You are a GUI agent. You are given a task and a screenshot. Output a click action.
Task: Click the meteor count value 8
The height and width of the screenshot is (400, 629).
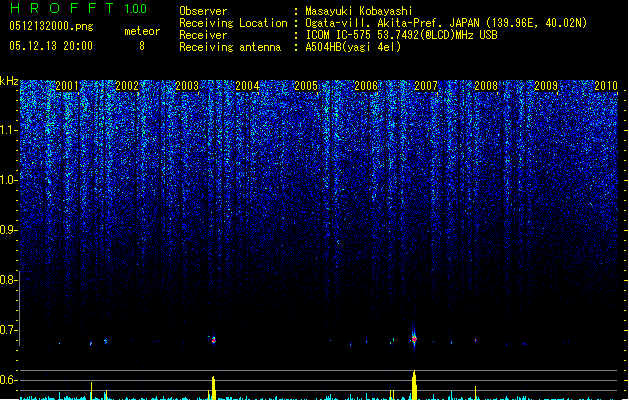[142, 46]
